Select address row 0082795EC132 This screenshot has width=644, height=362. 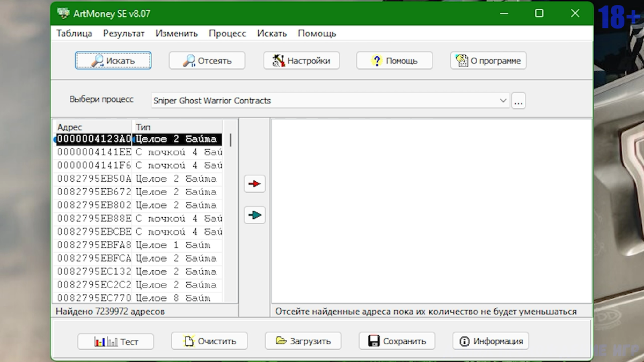(x=139, y=272)
